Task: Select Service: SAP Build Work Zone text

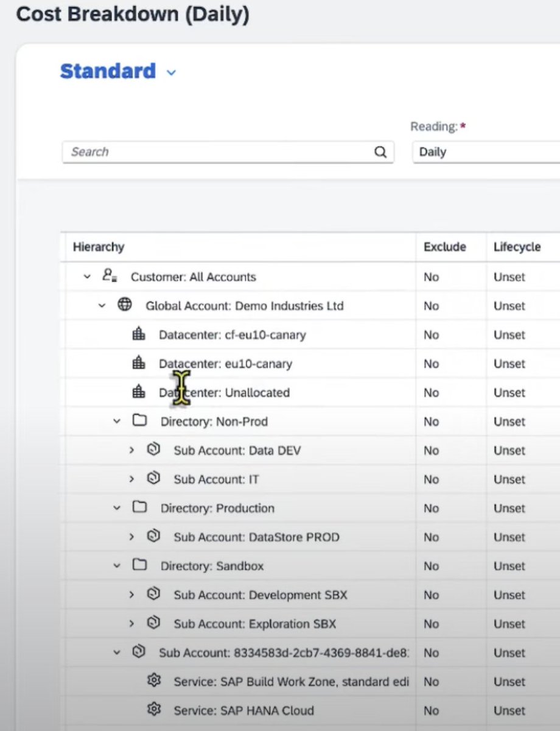Action: (292, 682)
